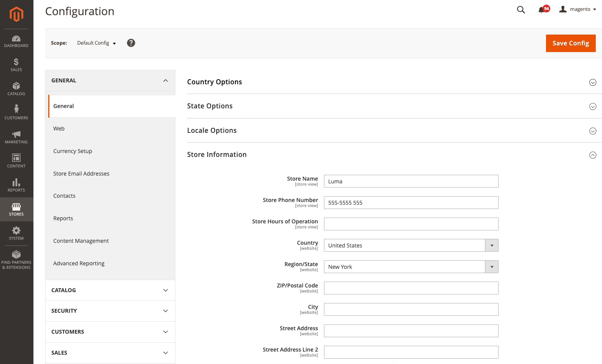This screenshot has height=364, width=602.
Task: Click the scope help question mark
Action: (x=131, y=43)
